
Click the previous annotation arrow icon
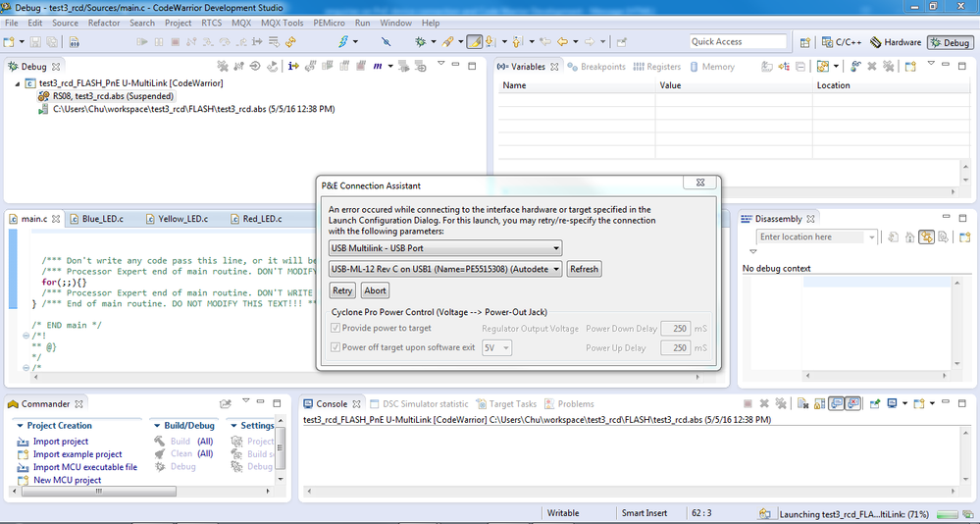tap(516, 42)
